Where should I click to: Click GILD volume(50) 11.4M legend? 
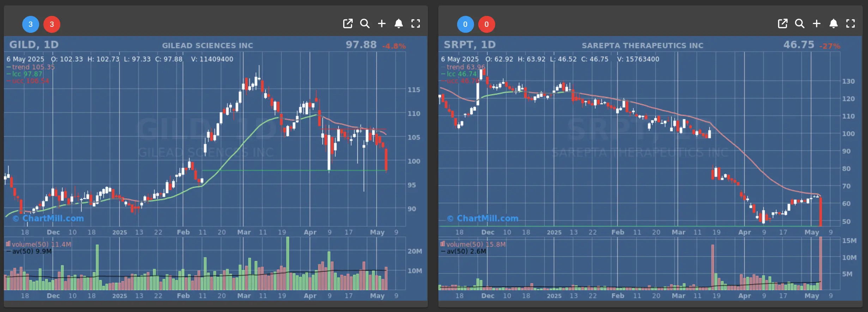tap(38, 244)
